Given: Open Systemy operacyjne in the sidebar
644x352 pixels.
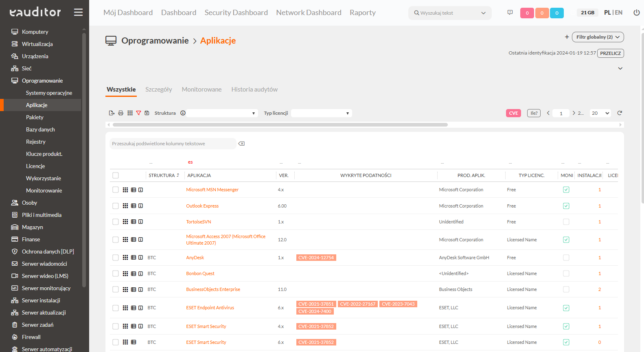Looking at the screenshot, I should [49, 93].
